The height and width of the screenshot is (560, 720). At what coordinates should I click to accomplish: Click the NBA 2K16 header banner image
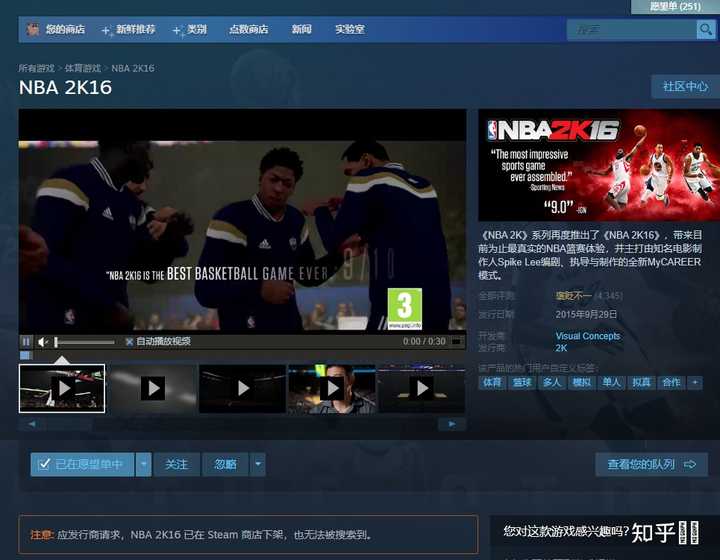(x=599, y=165)
